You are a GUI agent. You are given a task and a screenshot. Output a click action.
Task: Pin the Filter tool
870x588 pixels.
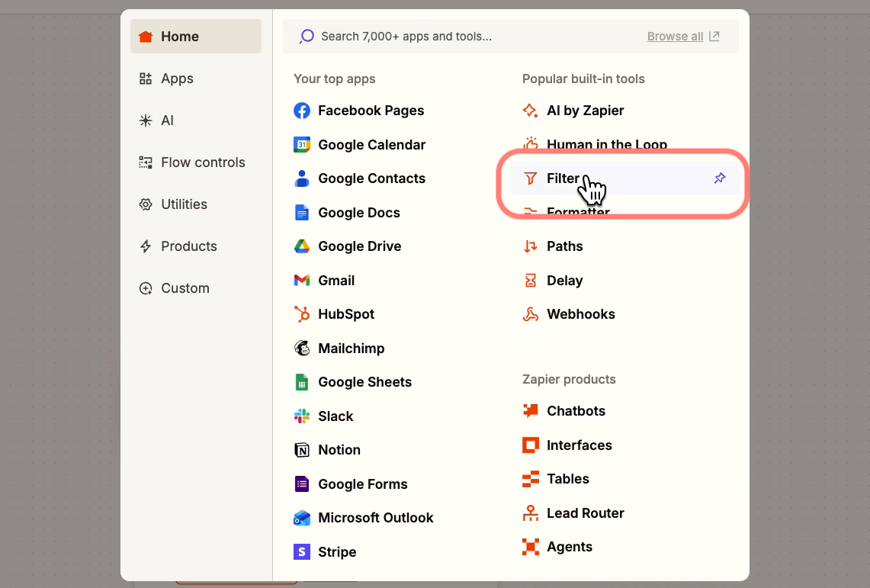[x=720, y=178]
